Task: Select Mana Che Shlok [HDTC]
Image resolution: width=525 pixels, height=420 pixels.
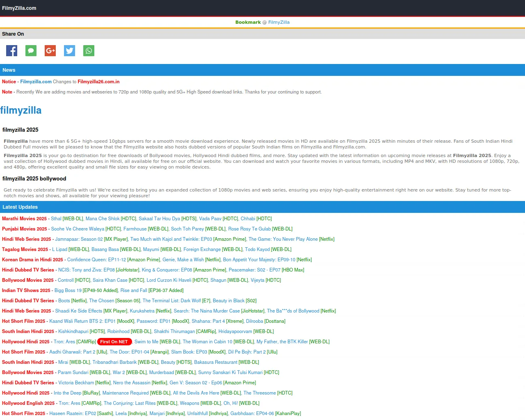Action: (x=111, y=219)
